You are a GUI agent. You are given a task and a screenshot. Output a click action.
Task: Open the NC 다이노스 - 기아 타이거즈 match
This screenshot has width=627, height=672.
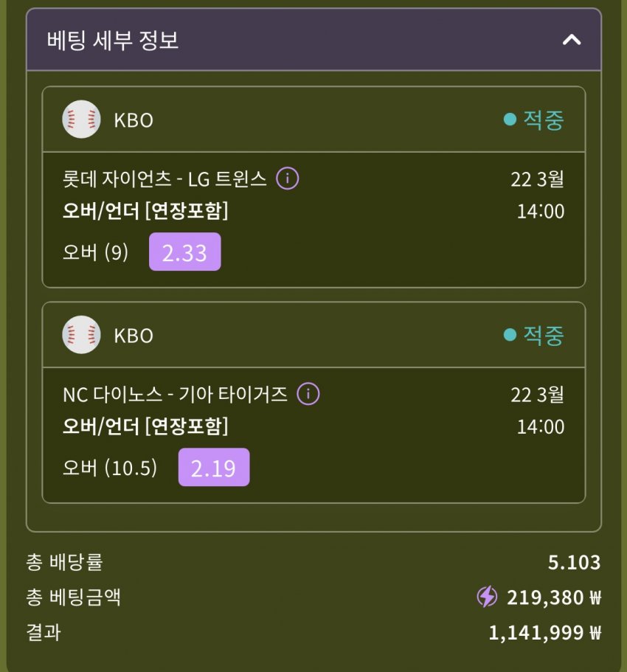coord(176,395)
